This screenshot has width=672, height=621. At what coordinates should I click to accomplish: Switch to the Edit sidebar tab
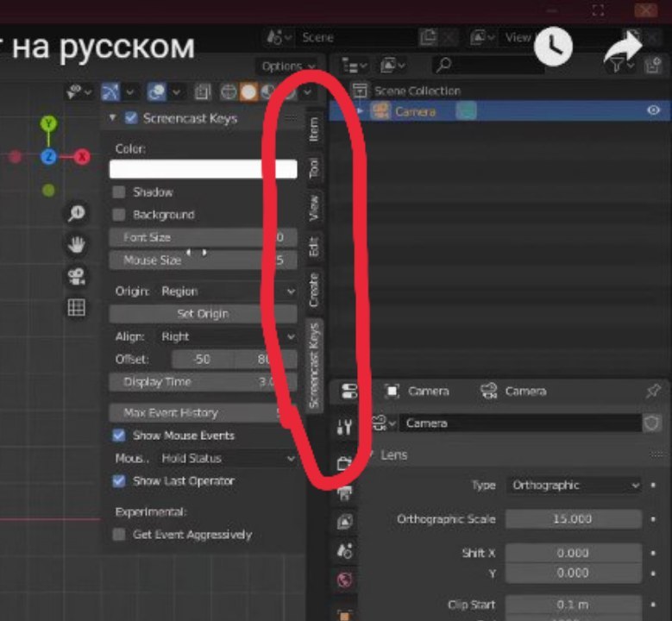click(314, 246)
